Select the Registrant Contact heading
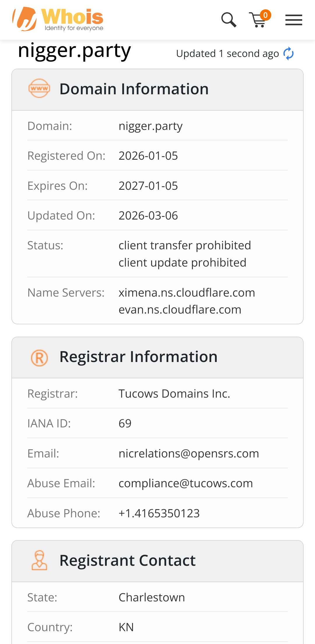 (127, 561)
